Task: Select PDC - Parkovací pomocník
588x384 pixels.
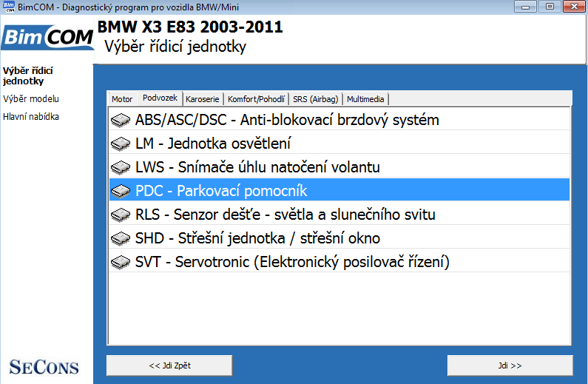Action: [x=339, y=191]
